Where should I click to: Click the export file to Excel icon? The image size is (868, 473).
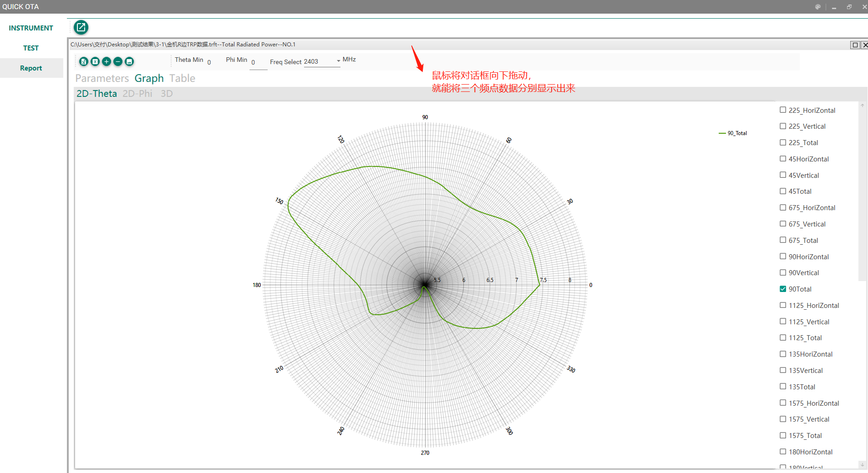coord(84,61)
